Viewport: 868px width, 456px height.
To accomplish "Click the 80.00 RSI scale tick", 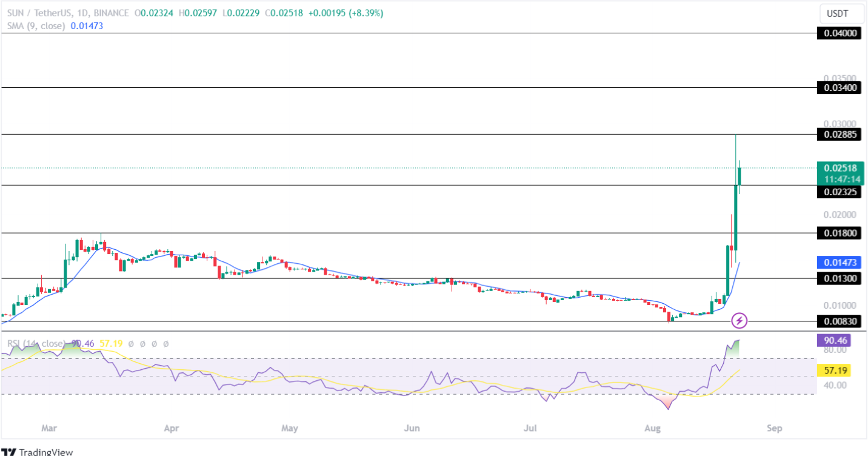I will (834, 350).
